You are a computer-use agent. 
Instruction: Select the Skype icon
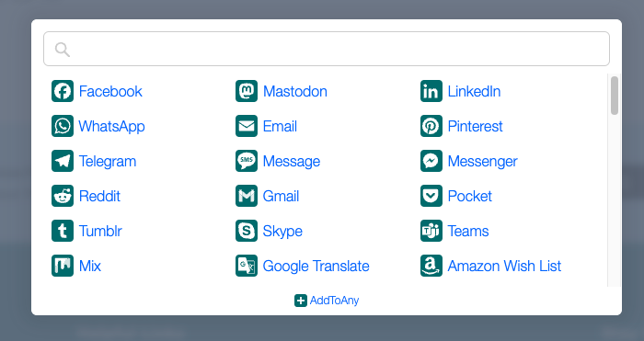[247, 231]
